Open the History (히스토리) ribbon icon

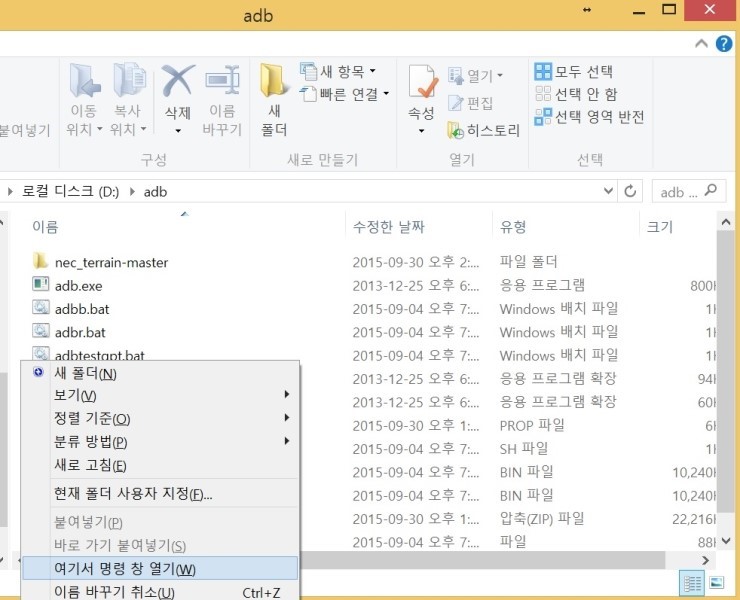484,130
